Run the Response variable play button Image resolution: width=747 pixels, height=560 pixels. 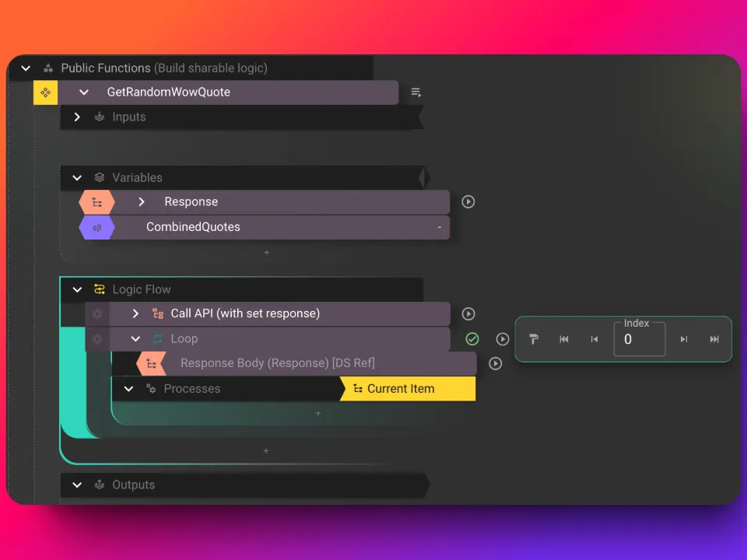[468, 201]
